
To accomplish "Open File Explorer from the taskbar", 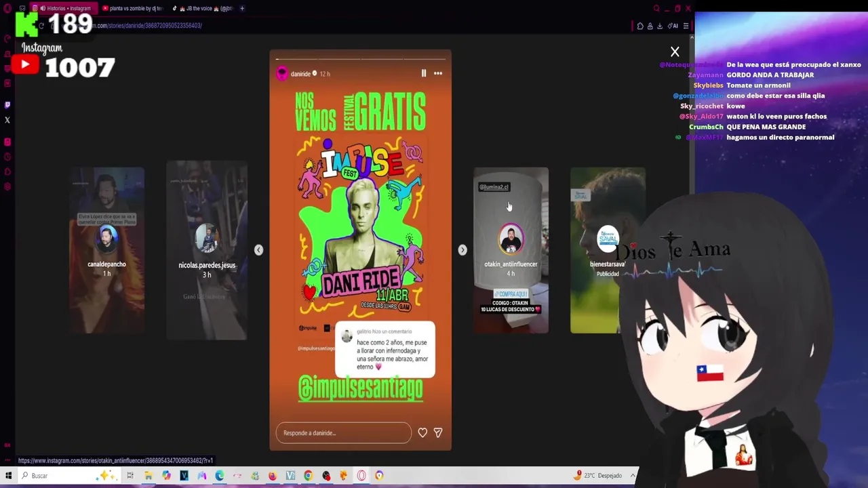I will (x=148, y=475).
